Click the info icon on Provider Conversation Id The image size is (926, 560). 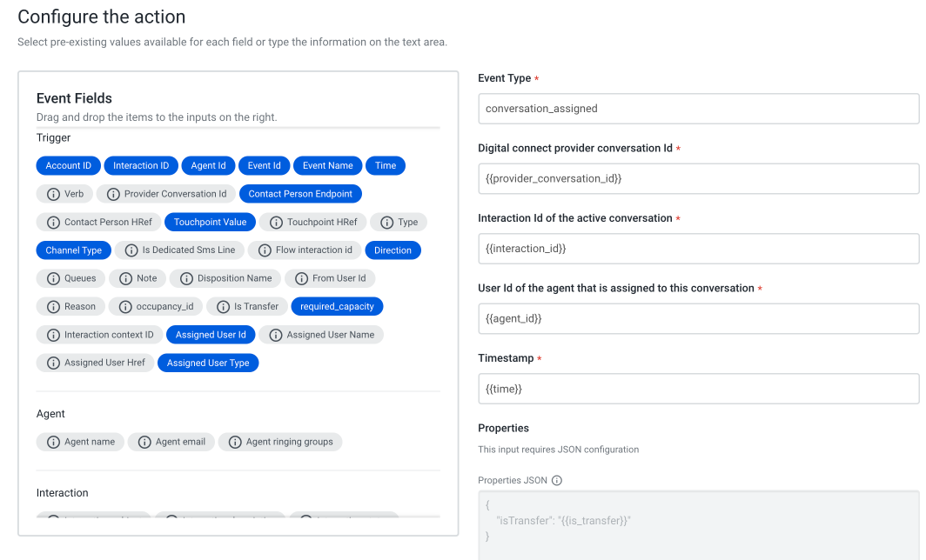pos(111,193)
